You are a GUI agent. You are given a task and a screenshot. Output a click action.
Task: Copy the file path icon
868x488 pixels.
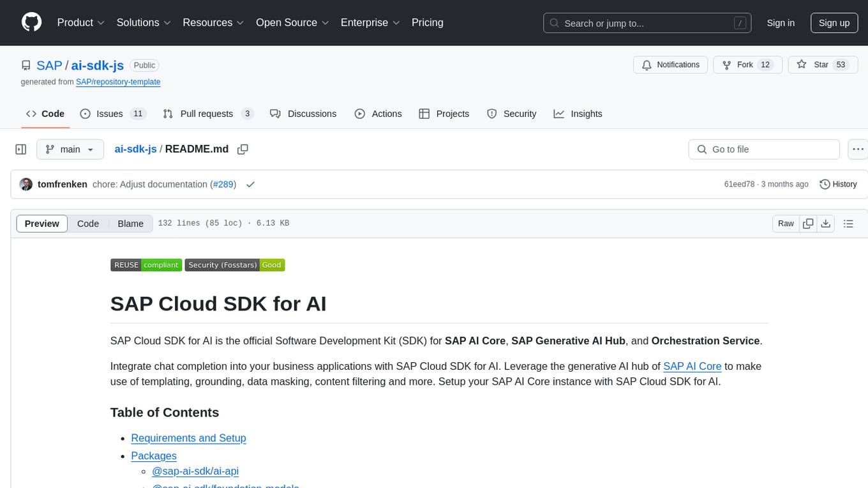click(x=243, y=149)
